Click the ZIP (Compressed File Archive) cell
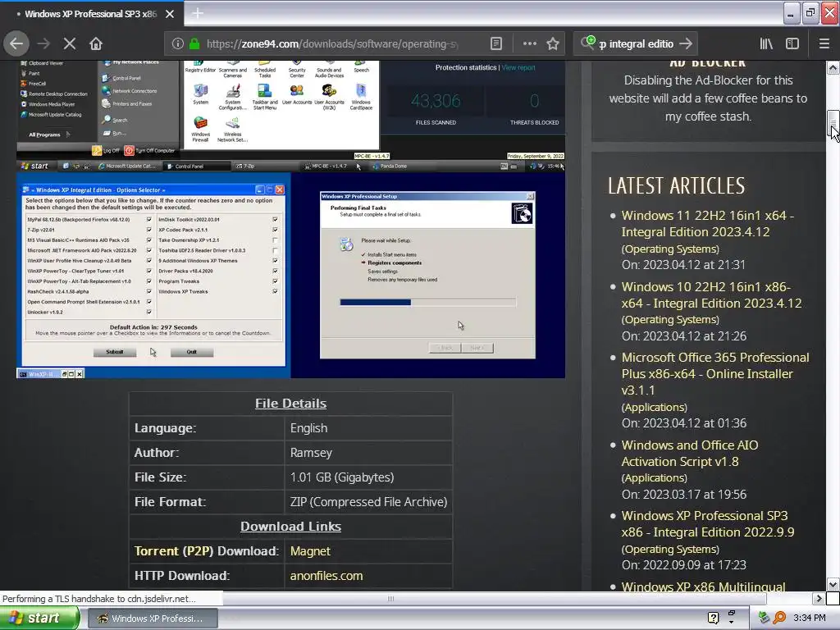Screen dimensions: 840x630 368,502
